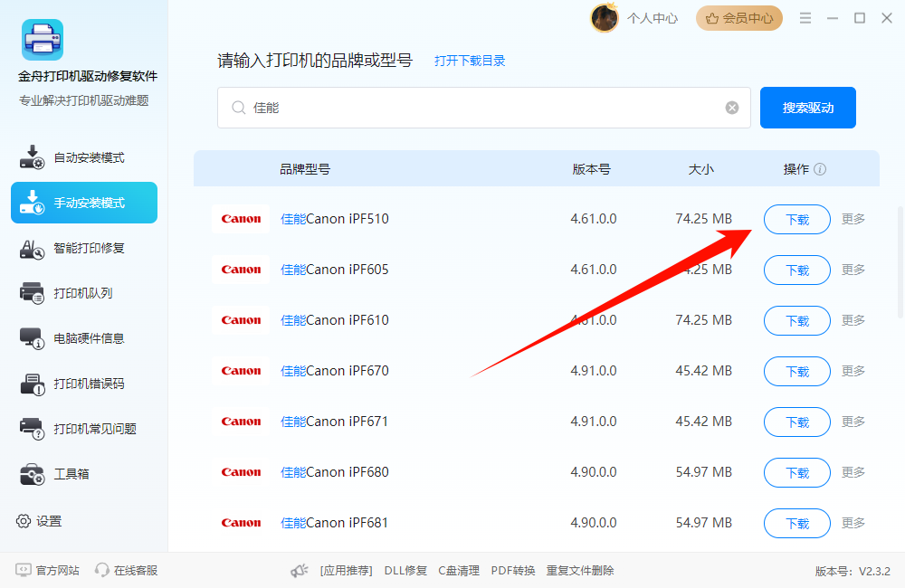The width and height of the screenshot is (905, 588).
Task: Open 打印机队列
Action: [84, 293]
